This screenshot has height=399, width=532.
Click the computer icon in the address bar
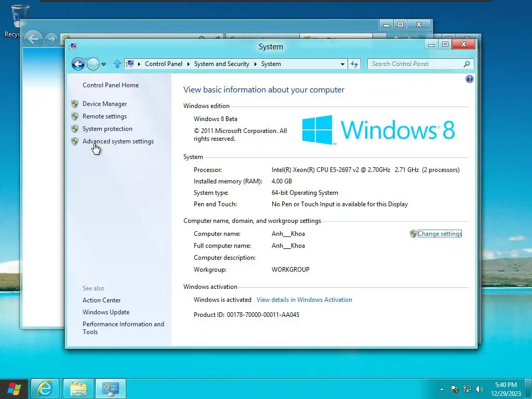tap(130, 64)
